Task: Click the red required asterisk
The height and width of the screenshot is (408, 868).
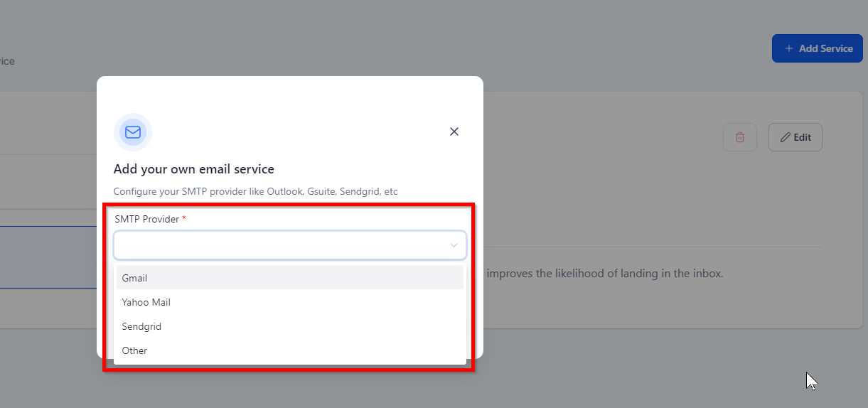Action: [184, 219]
